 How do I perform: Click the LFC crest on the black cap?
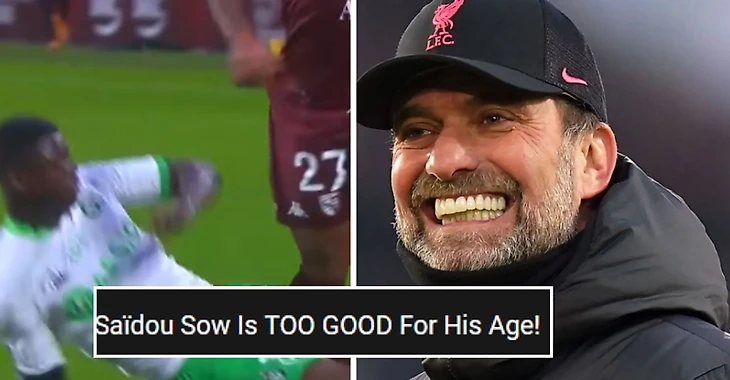[443, 24]
